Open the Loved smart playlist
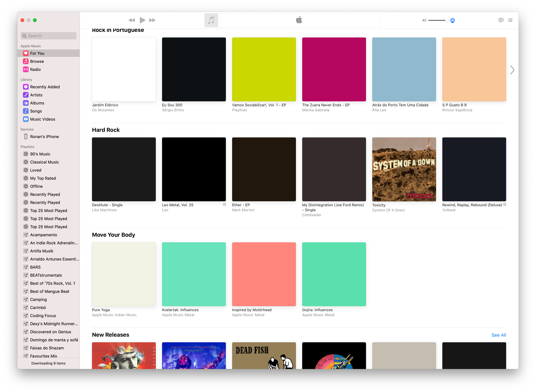536x392 pixels. (36, 170)
